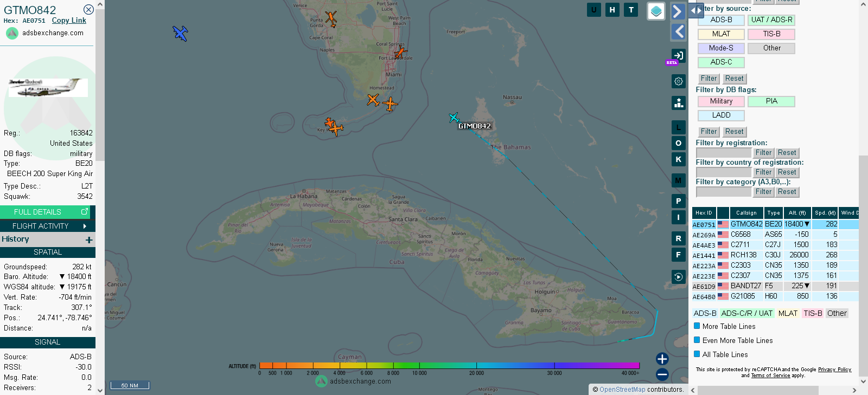Sort table by Type column
Screen dimensions: 868x395
[x=774, y=213]
